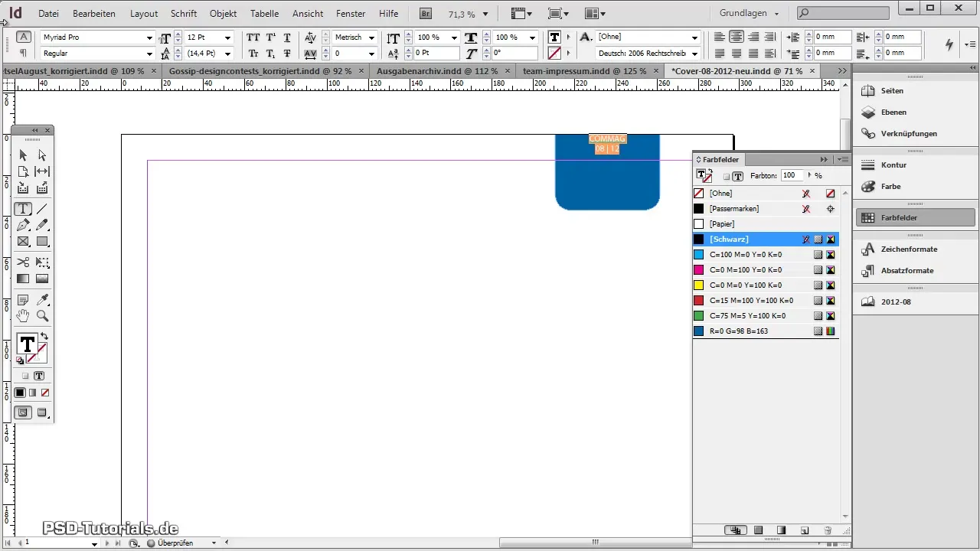
Task: Toggle Underline formatting
Action: click(287, 37)
